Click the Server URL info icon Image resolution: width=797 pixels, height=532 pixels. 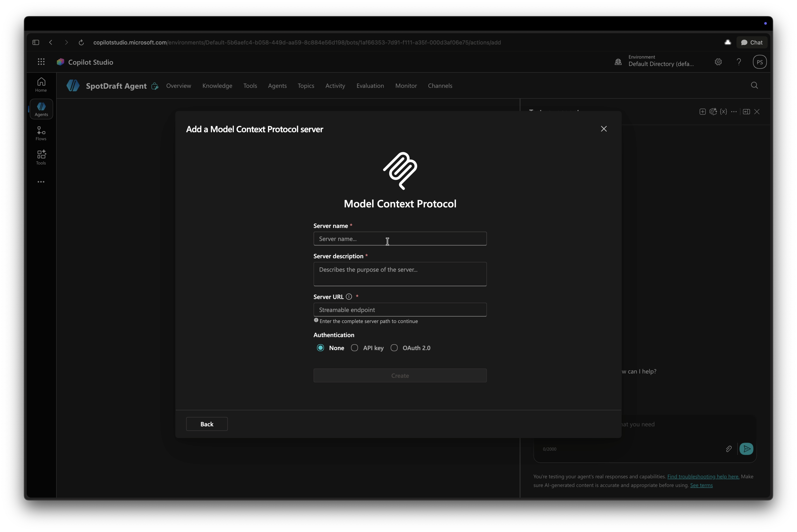[349, 297]
